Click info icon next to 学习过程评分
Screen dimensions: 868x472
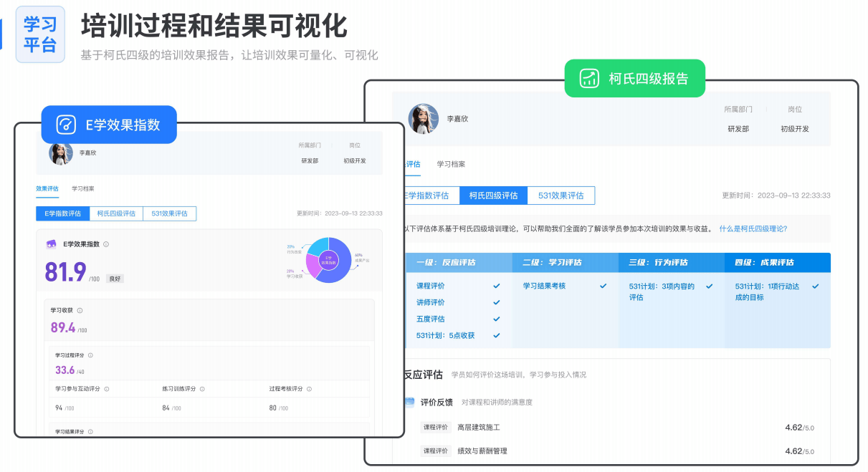(90, 355)
